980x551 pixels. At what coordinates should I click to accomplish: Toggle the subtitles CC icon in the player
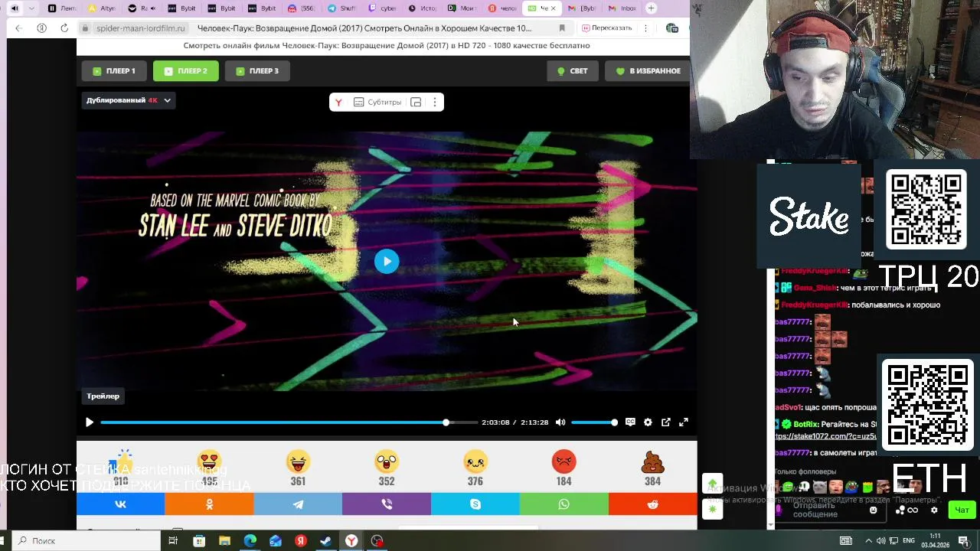click(x=630, y=422)
